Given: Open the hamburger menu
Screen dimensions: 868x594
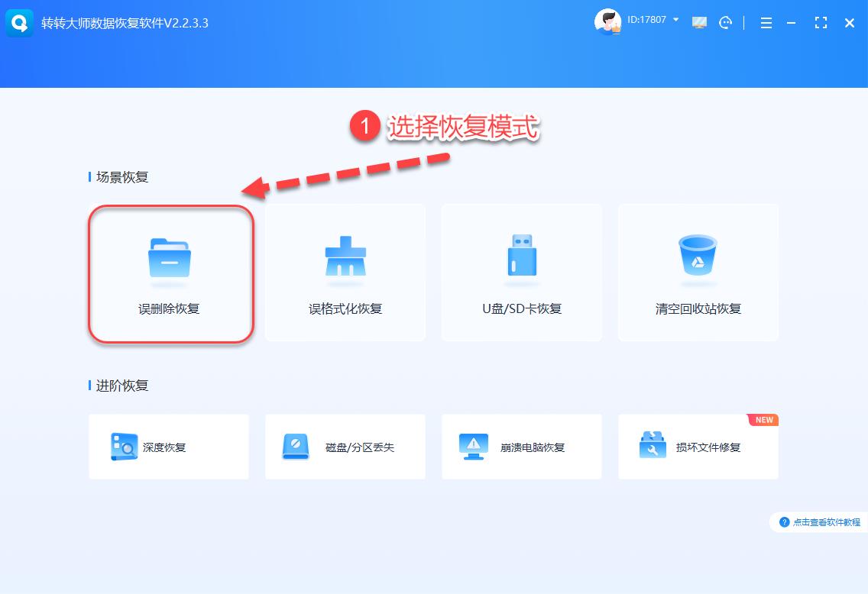Looking at the screenshot, I should [766, 23].
